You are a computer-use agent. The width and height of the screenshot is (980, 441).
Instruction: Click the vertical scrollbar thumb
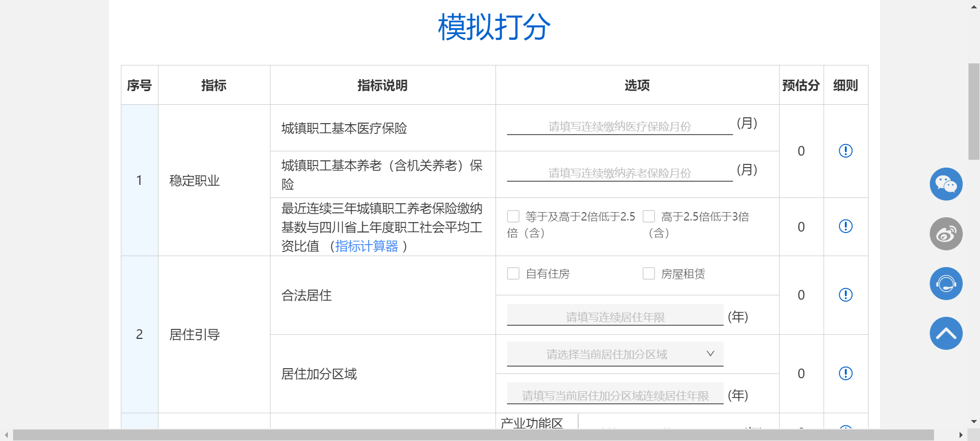click(974, 111)
